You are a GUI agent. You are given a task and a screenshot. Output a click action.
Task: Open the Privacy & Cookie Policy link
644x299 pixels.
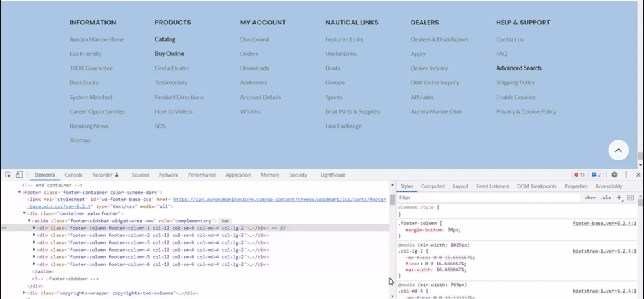click(x=526, y=111)
